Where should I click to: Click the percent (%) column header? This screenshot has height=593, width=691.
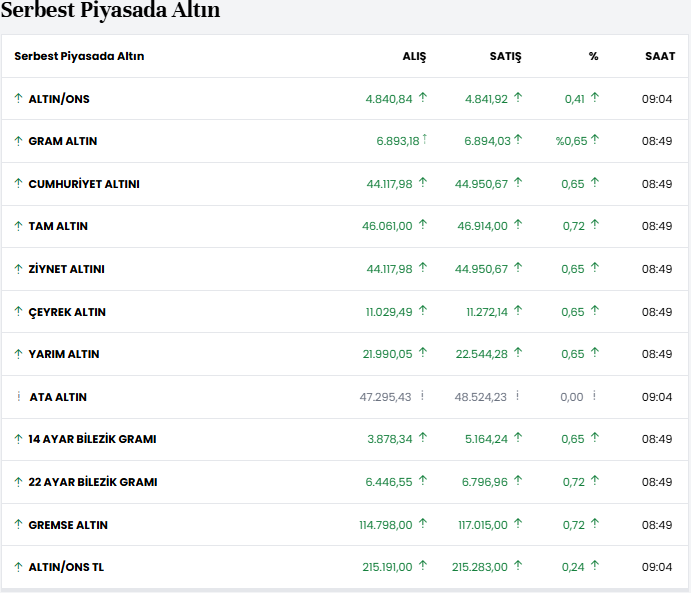click(593, 56)
